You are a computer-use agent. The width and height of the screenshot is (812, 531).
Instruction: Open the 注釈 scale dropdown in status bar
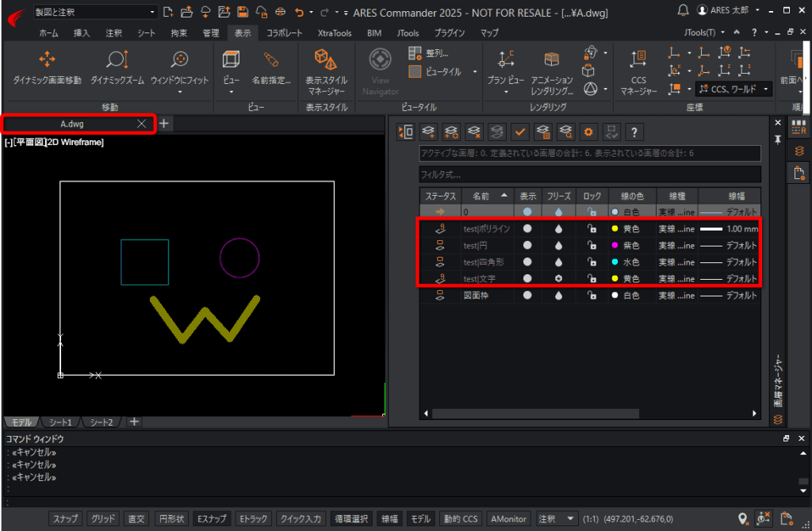point(569,518)
